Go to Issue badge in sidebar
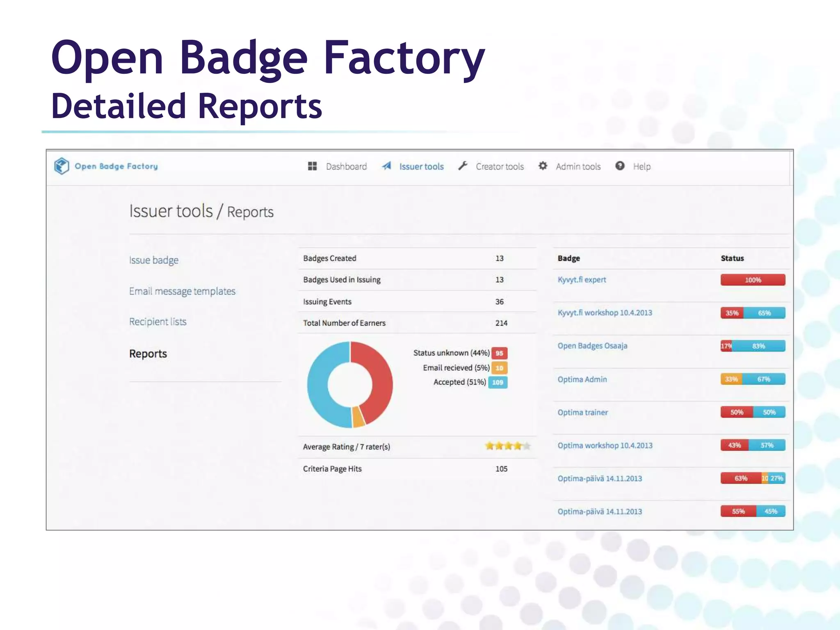Image resolution: width=840 pixels, height=630 pixels. point(154,260)
